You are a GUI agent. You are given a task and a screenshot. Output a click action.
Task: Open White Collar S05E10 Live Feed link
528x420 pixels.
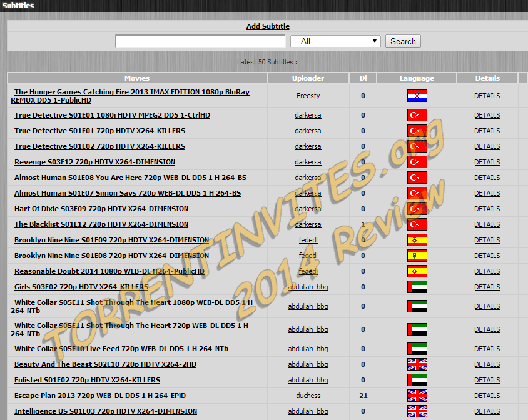click(121, 349)
